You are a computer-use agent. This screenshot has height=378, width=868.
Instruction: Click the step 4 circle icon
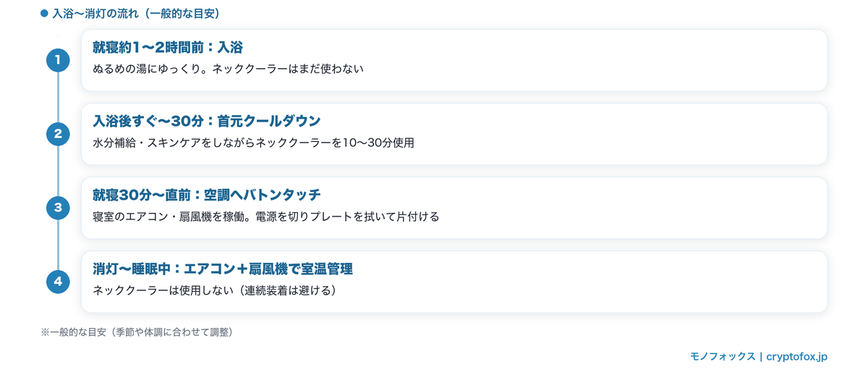click(x=58, y=282)
